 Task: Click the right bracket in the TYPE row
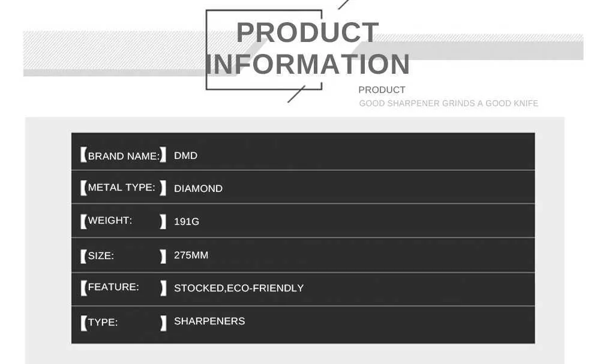pyautogui.click(x=163, y=323)
